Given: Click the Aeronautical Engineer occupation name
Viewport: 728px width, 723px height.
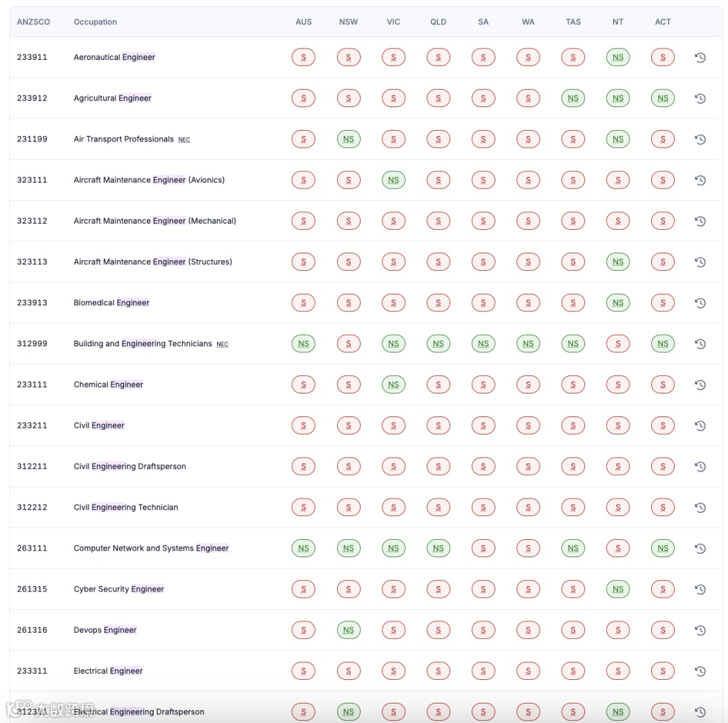Looking at the screenshot, I should (114, 57).
